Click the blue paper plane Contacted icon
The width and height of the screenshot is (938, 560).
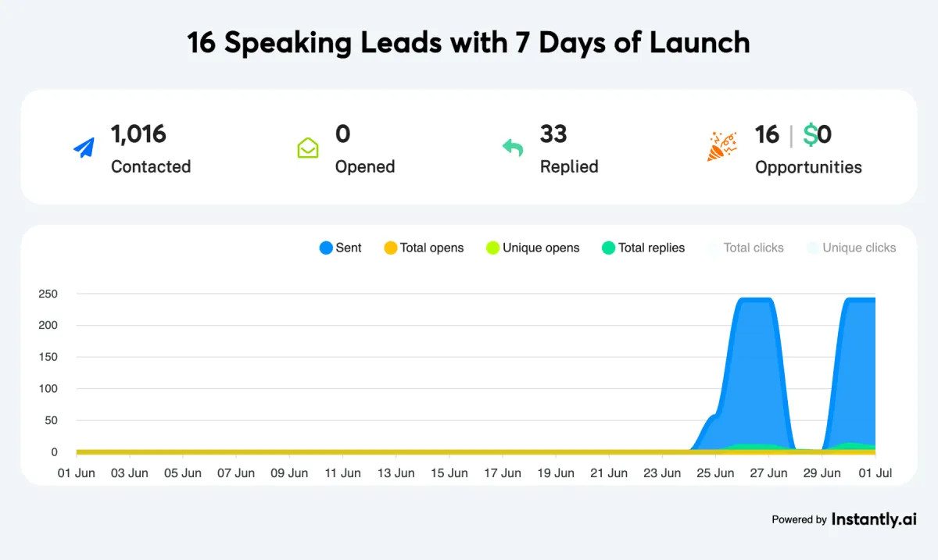(x=84, y=148)
